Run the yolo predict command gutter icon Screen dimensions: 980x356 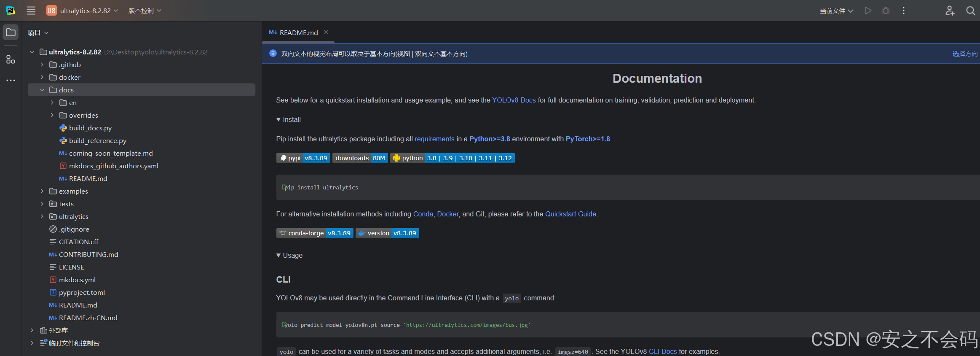(x=284, y=324)
